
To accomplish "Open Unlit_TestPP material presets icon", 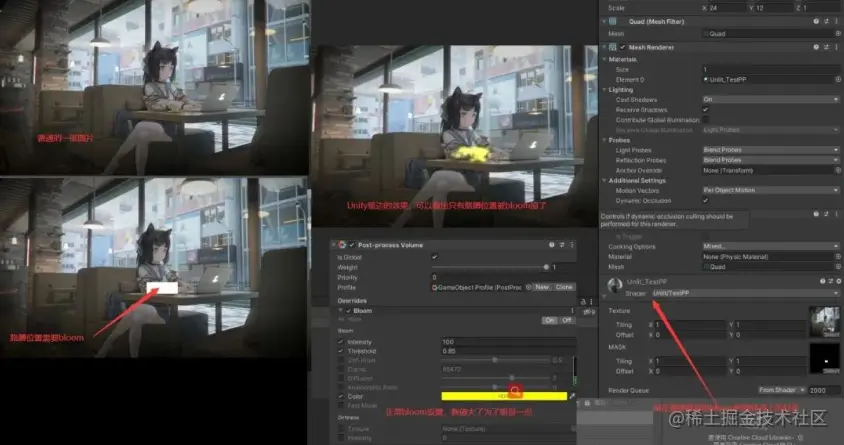I will point(831,281).
